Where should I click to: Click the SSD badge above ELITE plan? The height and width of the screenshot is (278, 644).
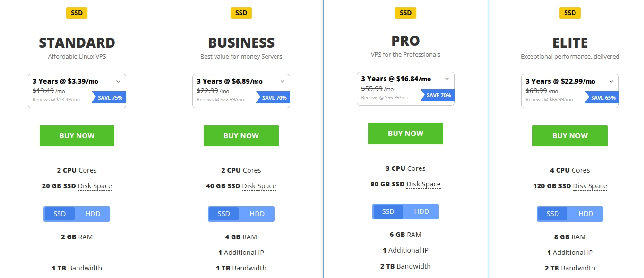(x=570, y=13)
